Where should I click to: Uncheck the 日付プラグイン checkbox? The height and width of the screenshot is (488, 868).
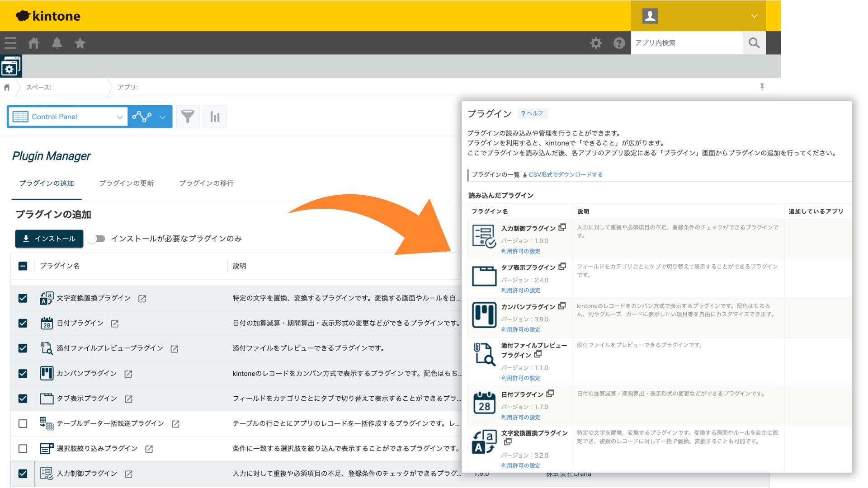[23, 323]
